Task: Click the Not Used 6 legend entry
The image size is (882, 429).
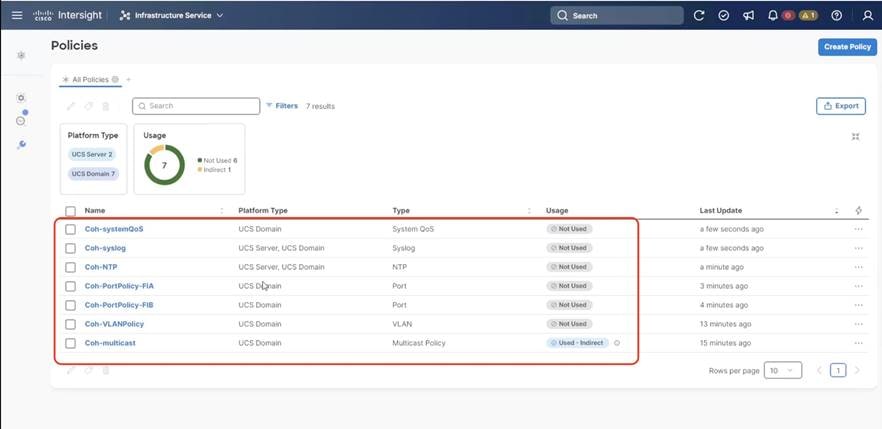Action: tap(218, 160)
